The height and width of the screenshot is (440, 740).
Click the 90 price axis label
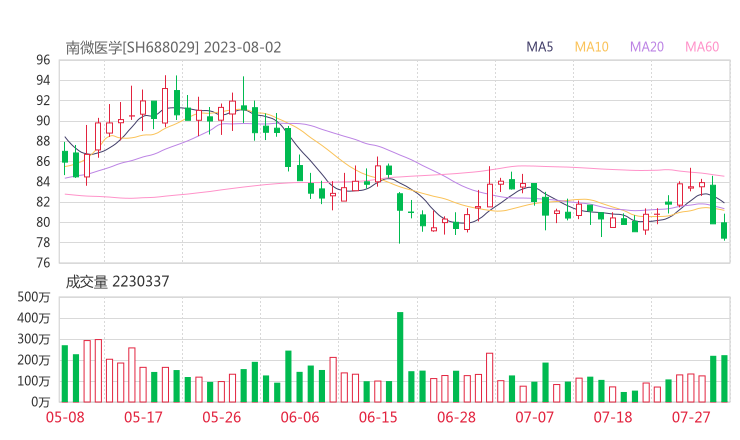(x=43, y=121)
